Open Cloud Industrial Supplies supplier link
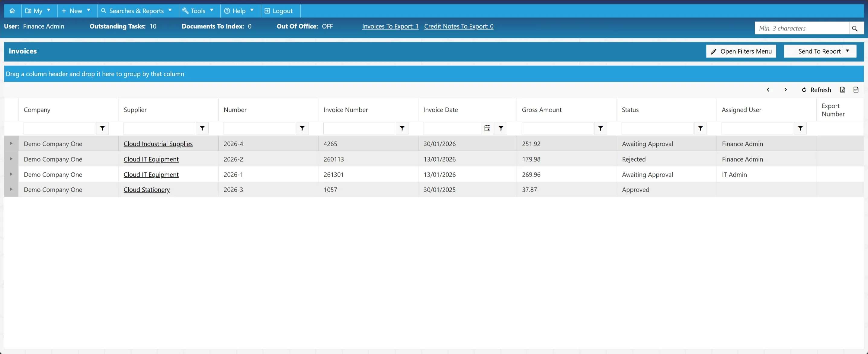 158,144
